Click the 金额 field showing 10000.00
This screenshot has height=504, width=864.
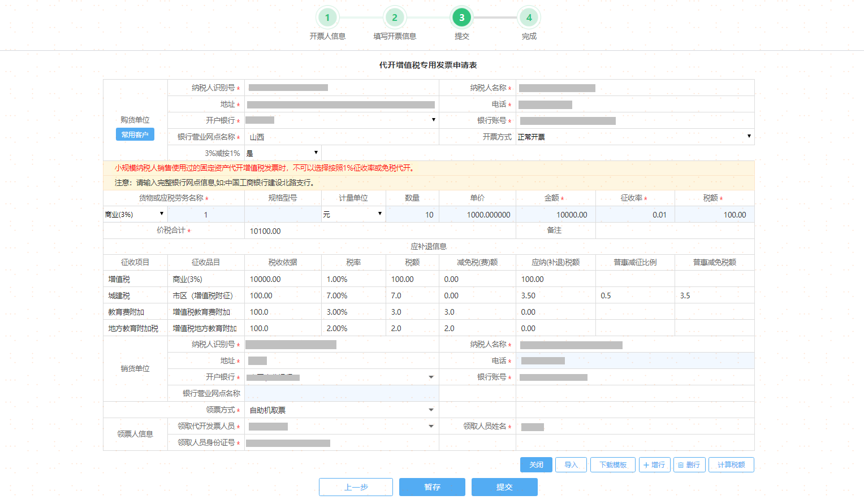pos(556,214)
